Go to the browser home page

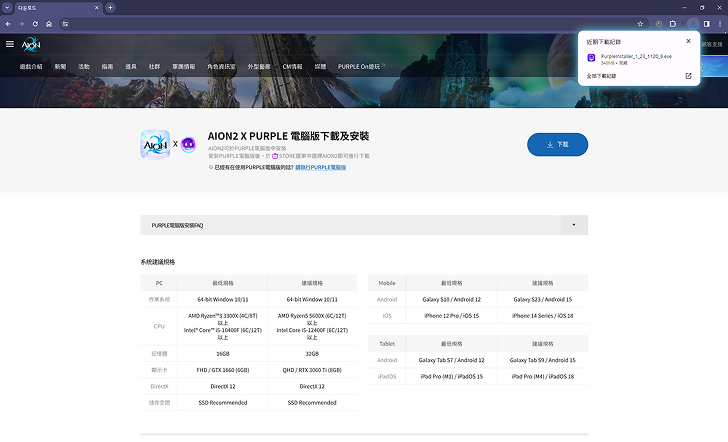[x=49, y=23]
